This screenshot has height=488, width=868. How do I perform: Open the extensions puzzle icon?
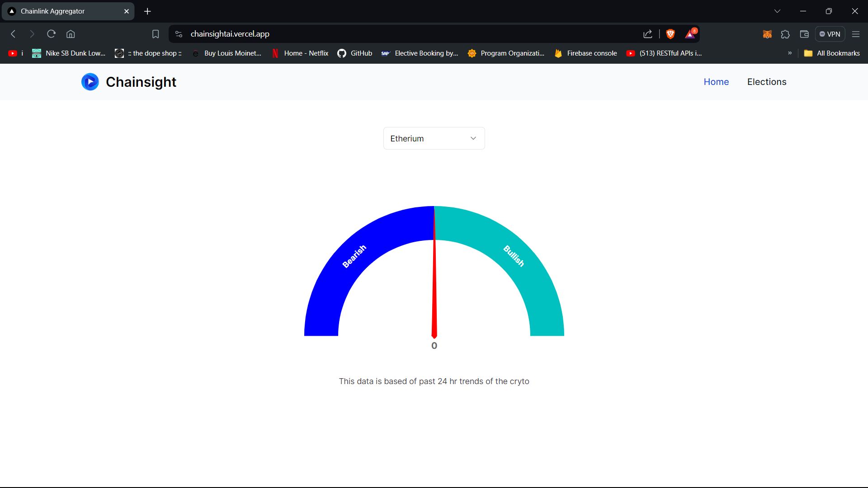coord(785,34)
